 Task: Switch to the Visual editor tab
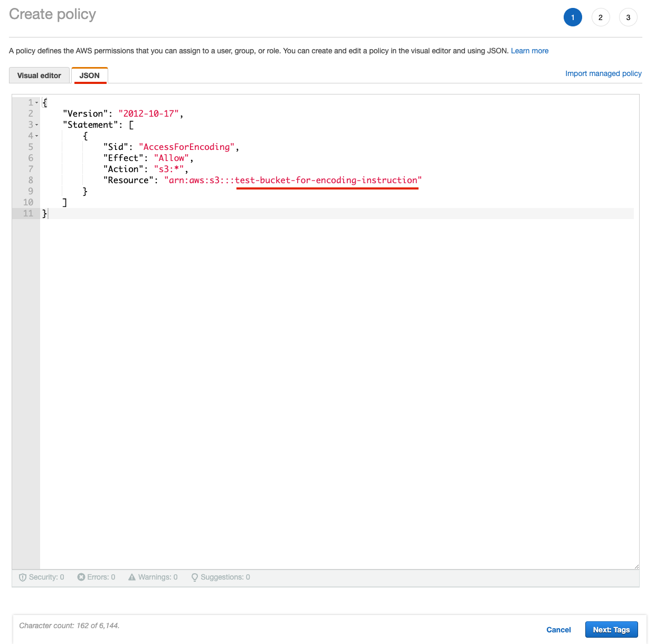tap(39, 75)
